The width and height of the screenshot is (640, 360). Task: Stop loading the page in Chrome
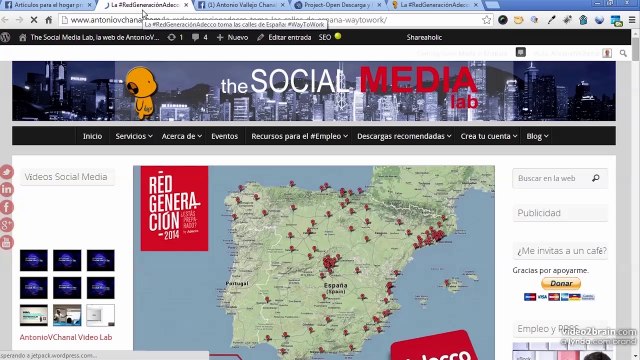pyautogui.click(x=34, y=20)
